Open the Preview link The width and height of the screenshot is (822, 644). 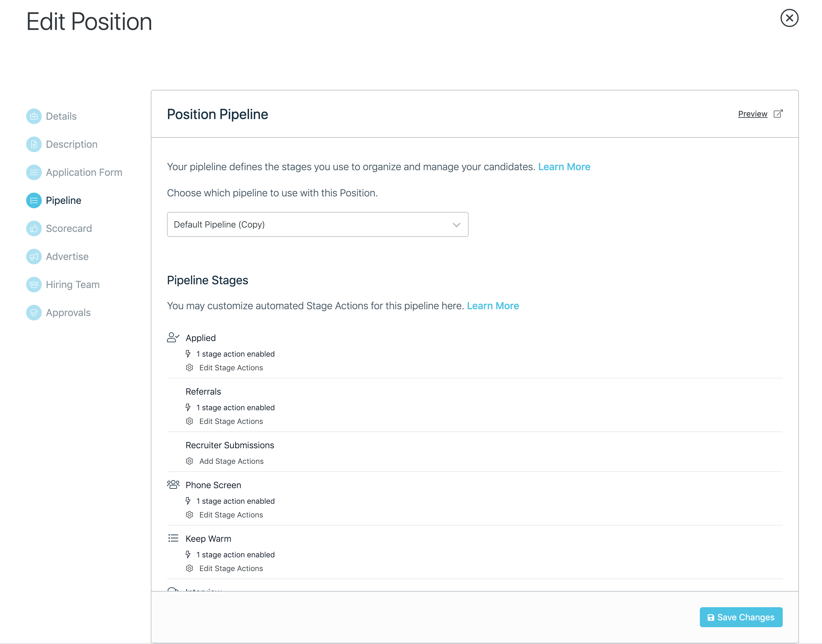click(752, 114)
